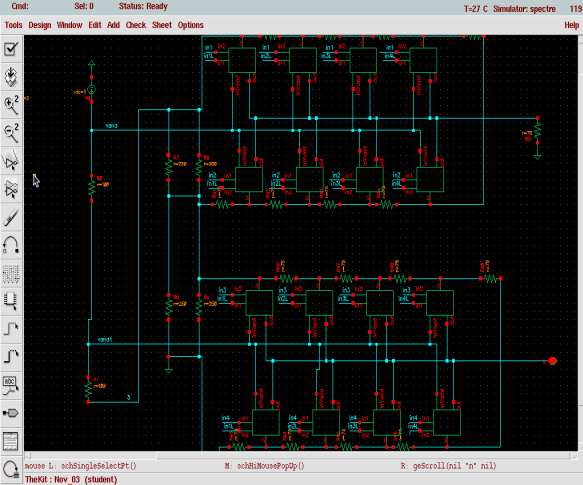583x485 pixels.
Task: Open the Tools menu
Action: pos(13,25)
